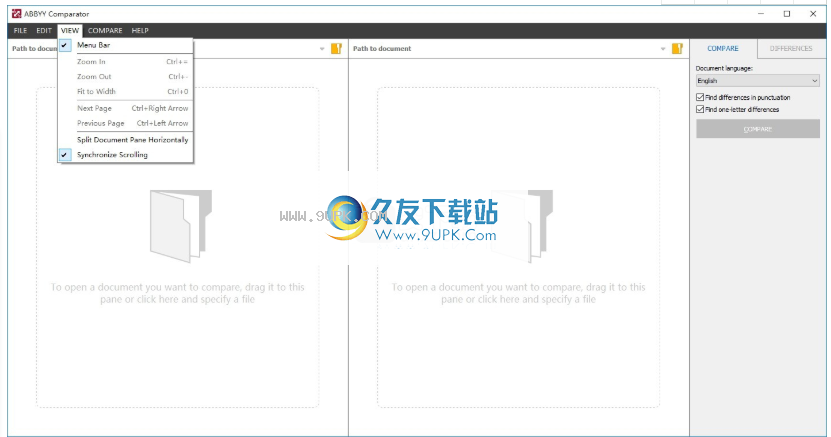This screenshot has height=437, width=831.
Task: Select Previous Page menu entry
Action: coord(126,123)
